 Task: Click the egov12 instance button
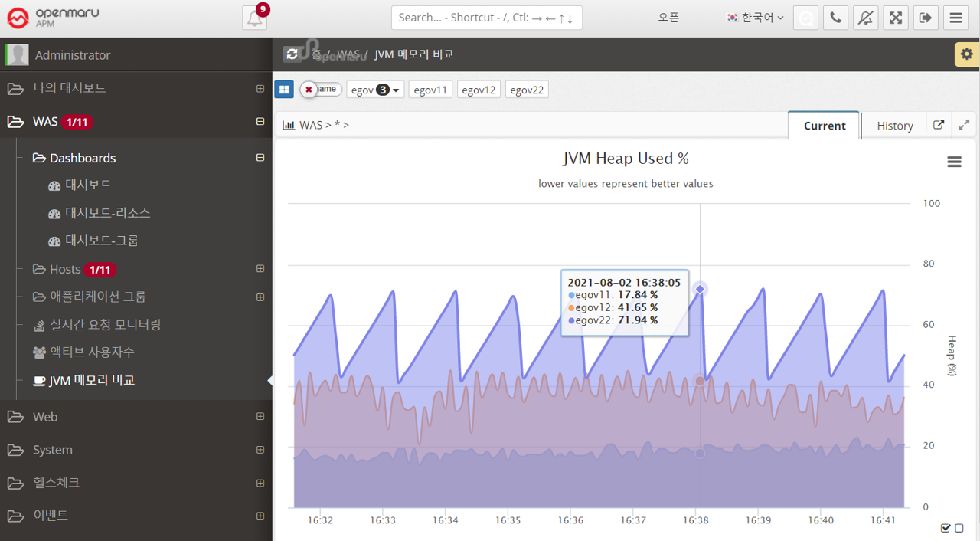478,90
